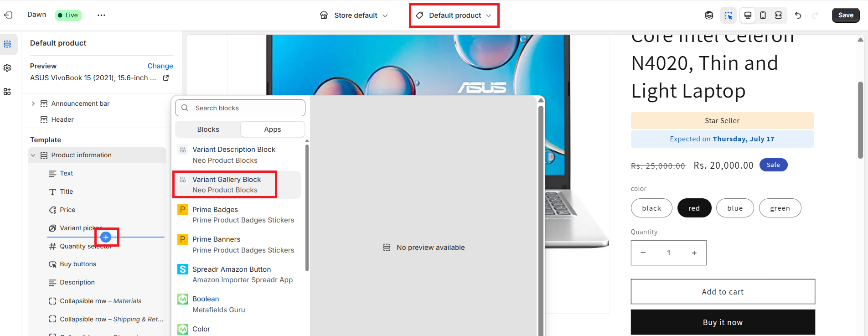Add the Boolean Metafields Guru block
The width and height of the screenshot is (868, 336).
(238, 305)
